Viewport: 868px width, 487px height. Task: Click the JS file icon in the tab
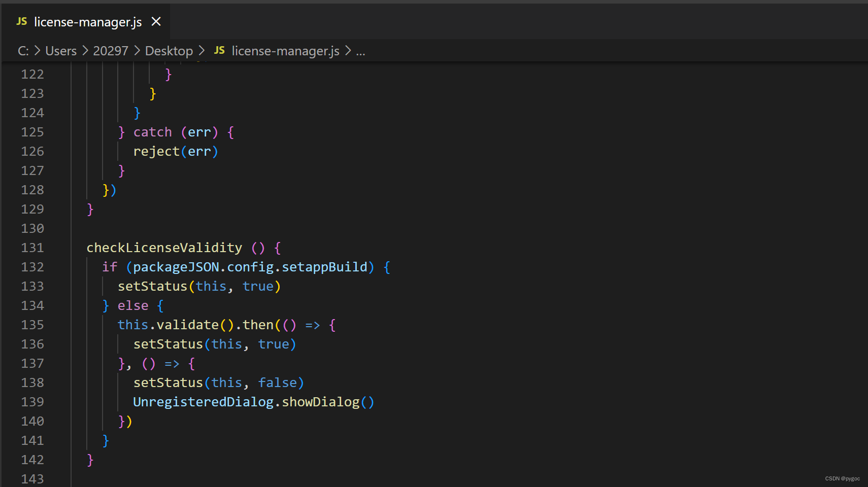coord(22,21)
